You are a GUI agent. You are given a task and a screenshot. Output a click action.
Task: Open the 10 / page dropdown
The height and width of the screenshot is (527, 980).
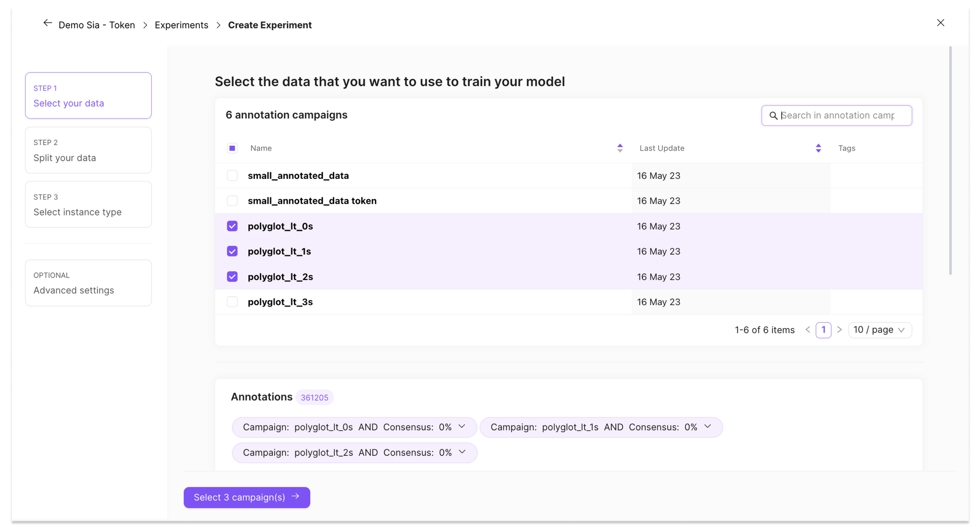pyautogui.click(x=880, y=330)
